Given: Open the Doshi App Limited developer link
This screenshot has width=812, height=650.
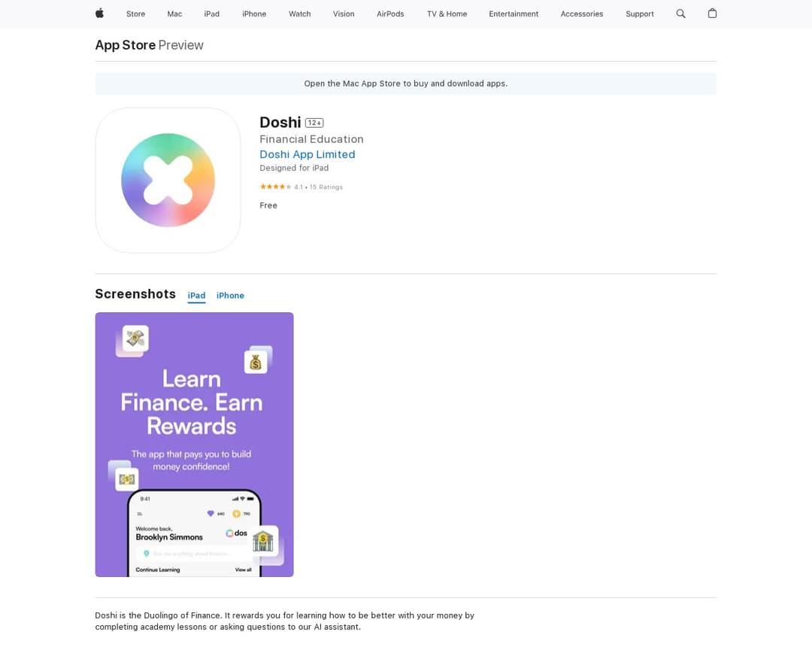Looking at the screenshot, I should pyautogui.click(x=307, y=154).
